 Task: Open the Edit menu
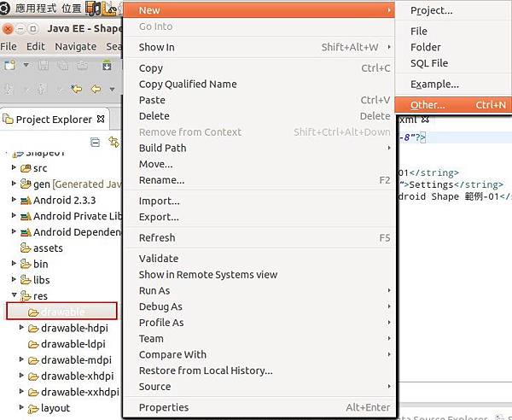click(36, 47)
